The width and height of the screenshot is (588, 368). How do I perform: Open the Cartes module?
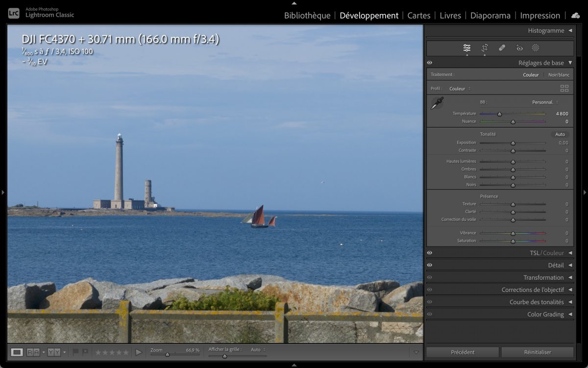[x=419, y=16]
